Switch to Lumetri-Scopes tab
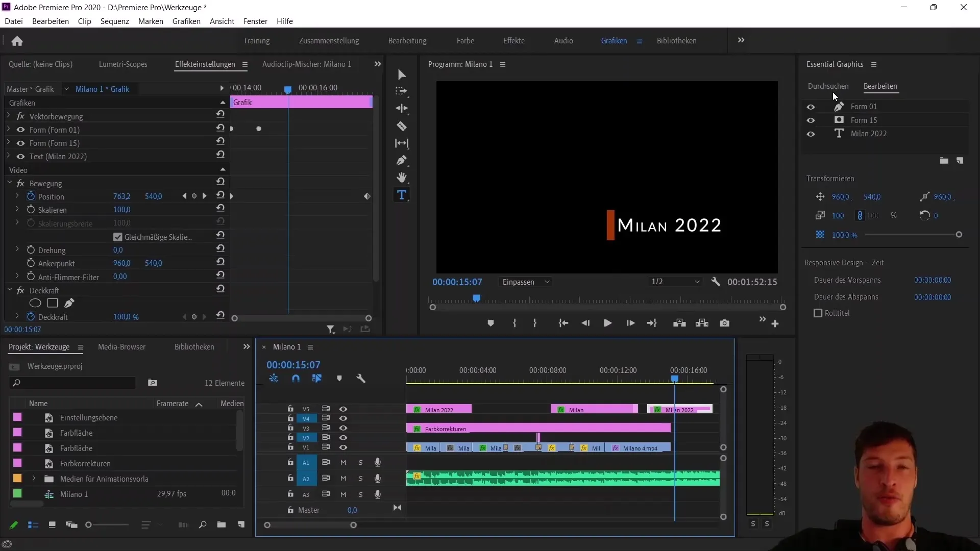 pos(123,64)
